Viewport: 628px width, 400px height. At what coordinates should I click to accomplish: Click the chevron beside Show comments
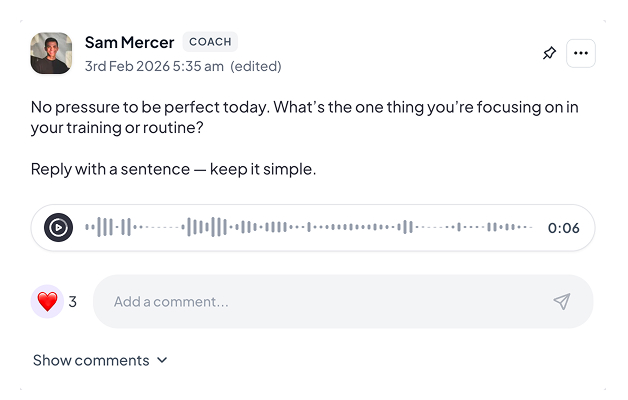[x=163, y=360]
